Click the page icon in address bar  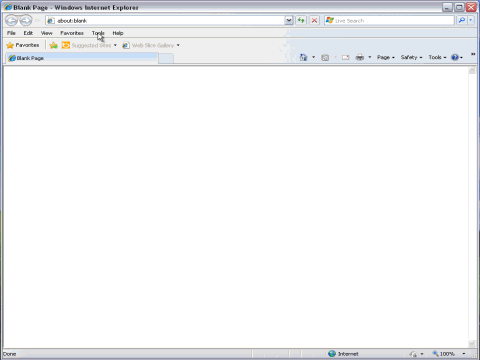tap(51, 21)
